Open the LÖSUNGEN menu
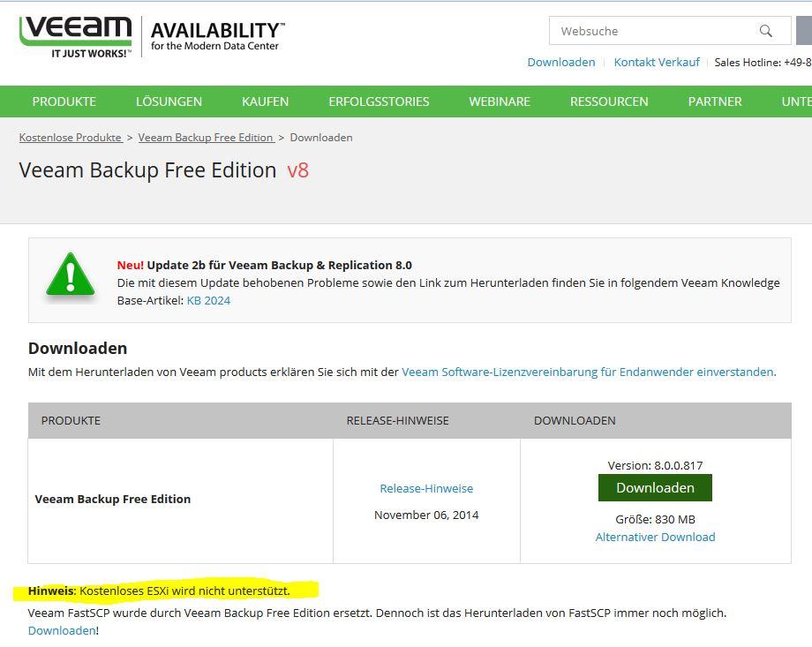 pyautogui.click(x=169, y=102)
